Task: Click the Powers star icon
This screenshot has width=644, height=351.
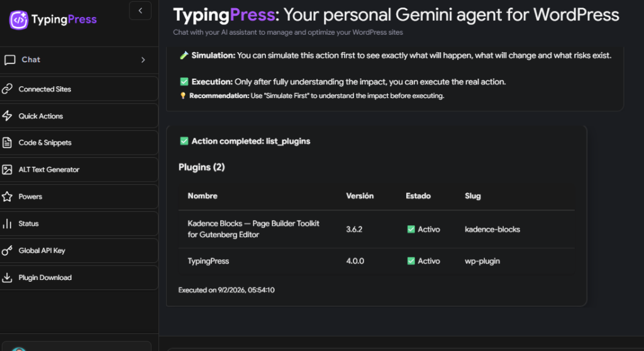Action: 8,197
